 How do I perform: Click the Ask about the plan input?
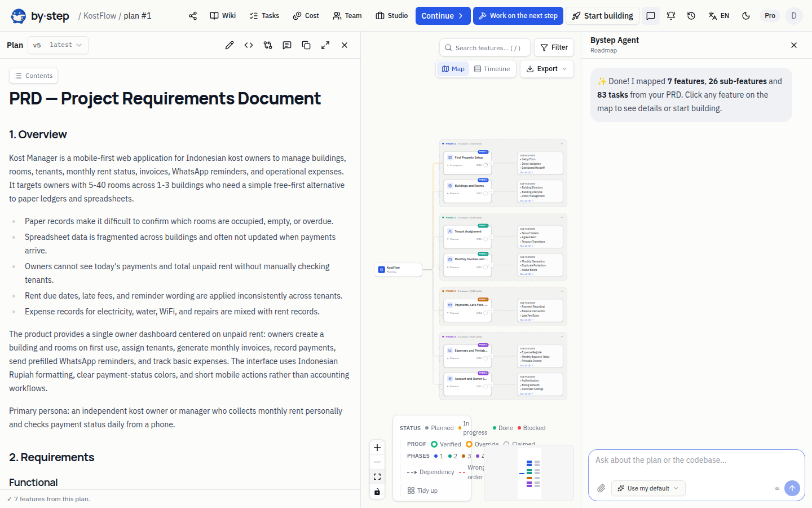pyautogui.click(x=696, y=461)
